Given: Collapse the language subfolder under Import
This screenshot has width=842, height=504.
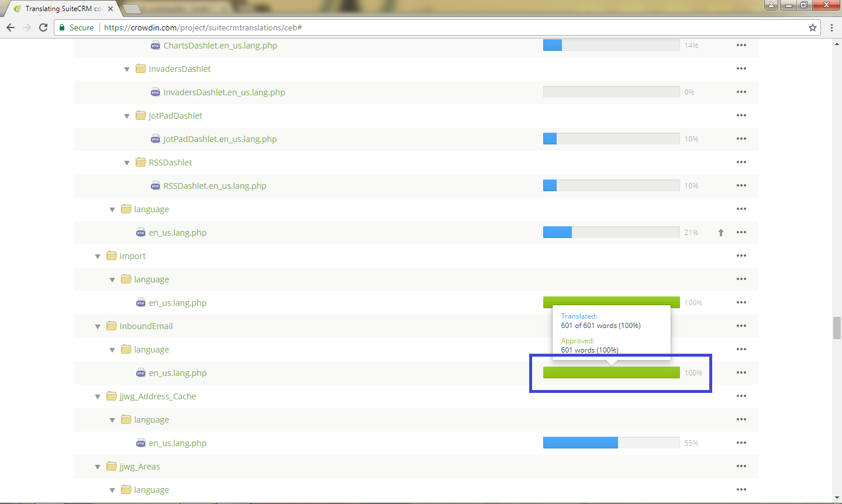Looking at the screenshot, I should [112, 279].
